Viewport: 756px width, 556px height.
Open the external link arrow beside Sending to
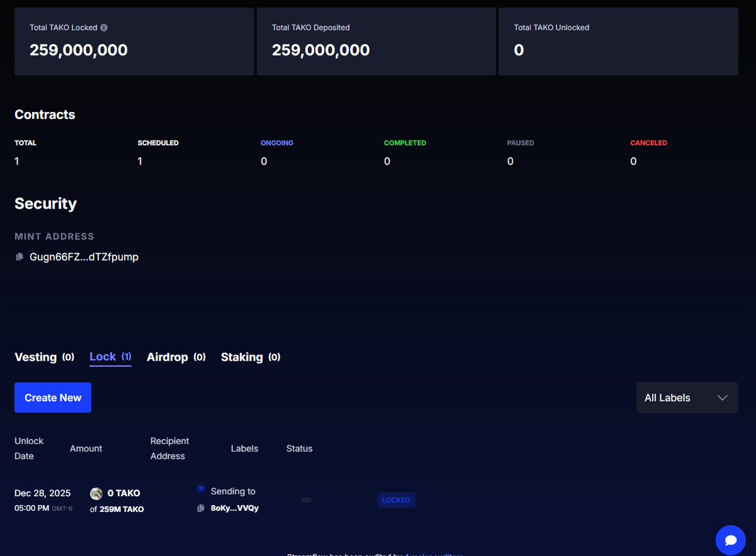click(200, 489)
